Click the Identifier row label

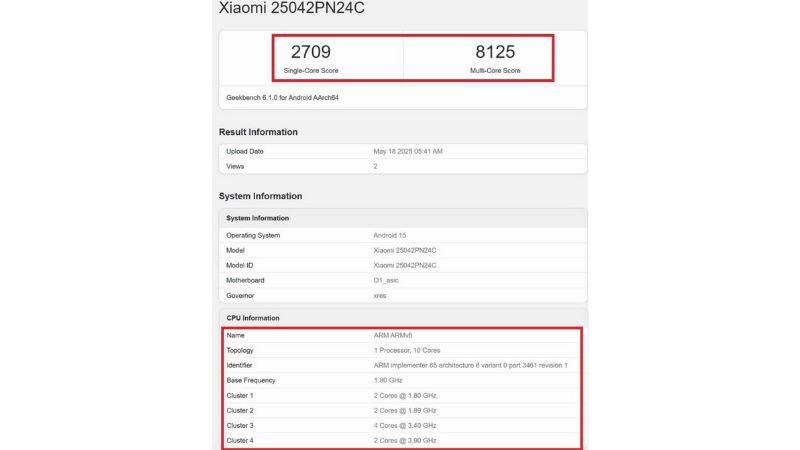239,365
